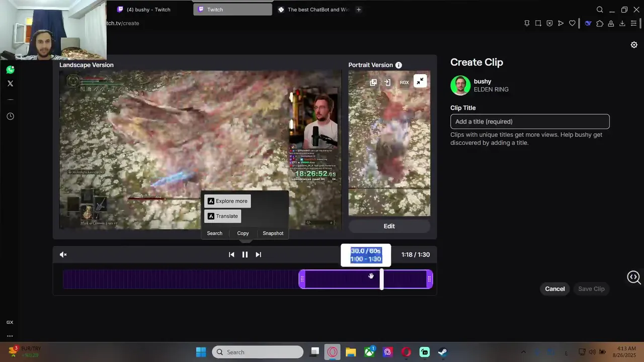The width and height of the screenshot is (644, 362).
Task: Open the Windows Start menu
Action: [x=201, y=352]
